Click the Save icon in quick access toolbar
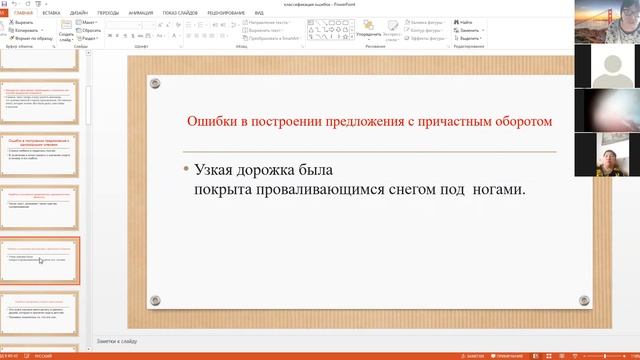This screenshot has height=360, width=640. [x=4, y=4]
